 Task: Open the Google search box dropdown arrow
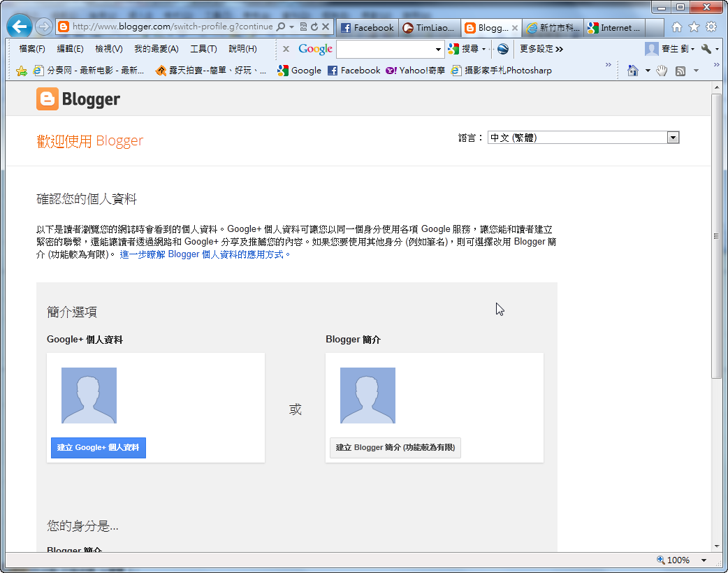coord(438,49)
